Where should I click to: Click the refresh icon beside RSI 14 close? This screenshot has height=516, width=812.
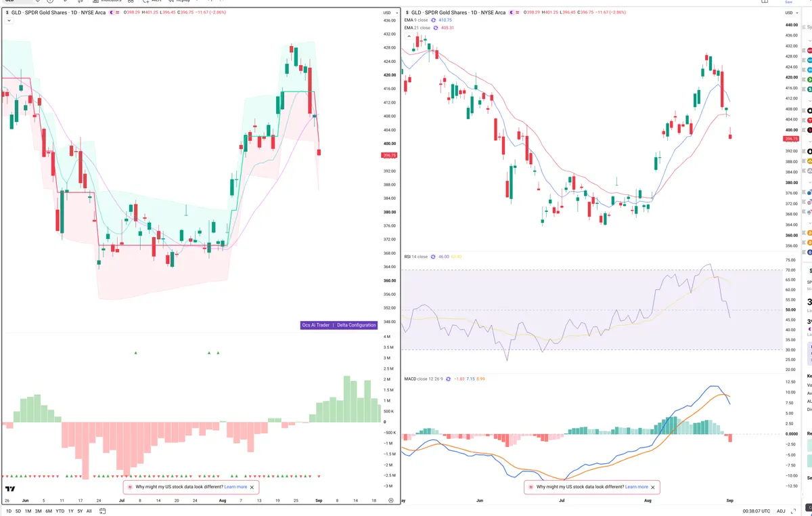click(433, 257)
